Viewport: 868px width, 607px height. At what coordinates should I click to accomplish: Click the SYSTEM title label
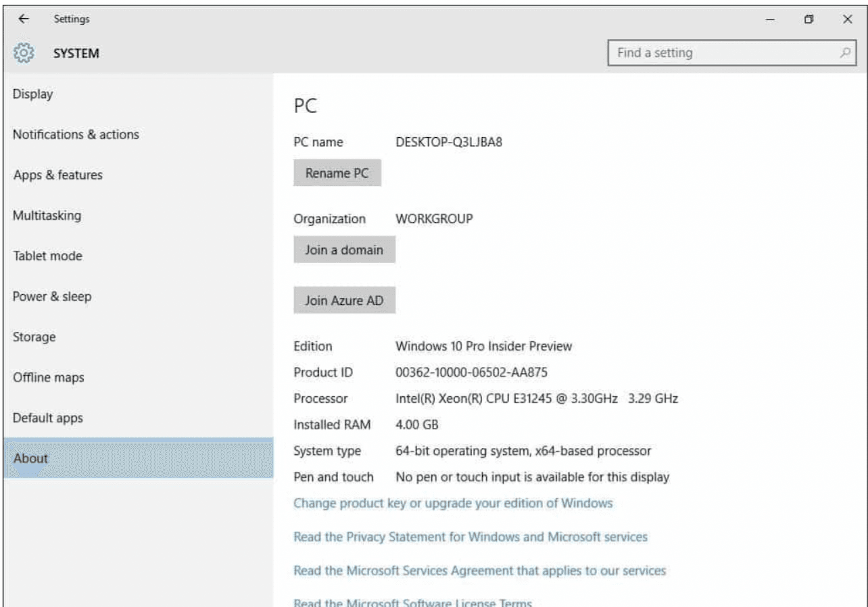point(76,53)
